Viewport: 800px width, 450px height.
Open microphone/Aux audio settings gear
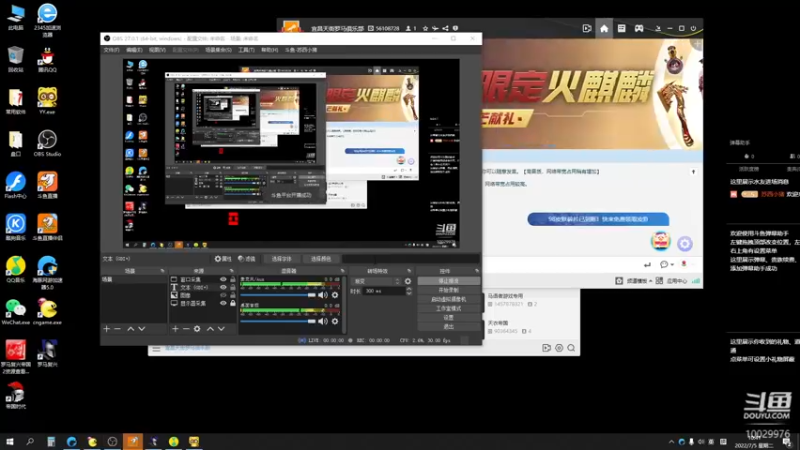click(x=335, y=295)
